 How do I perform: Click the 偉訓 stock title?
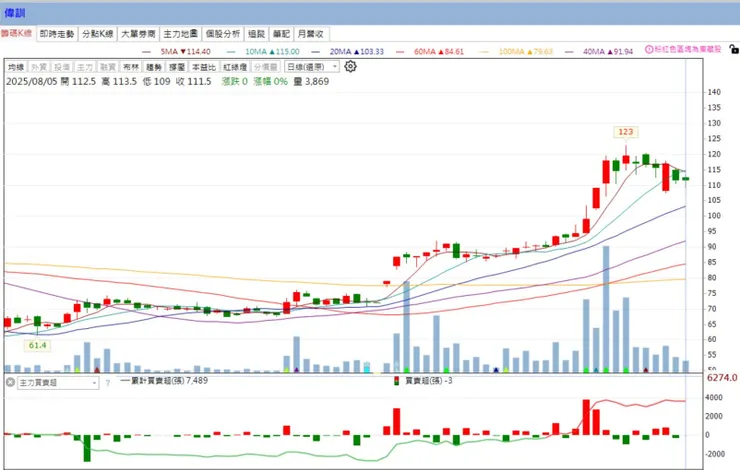tap(15, 13)
